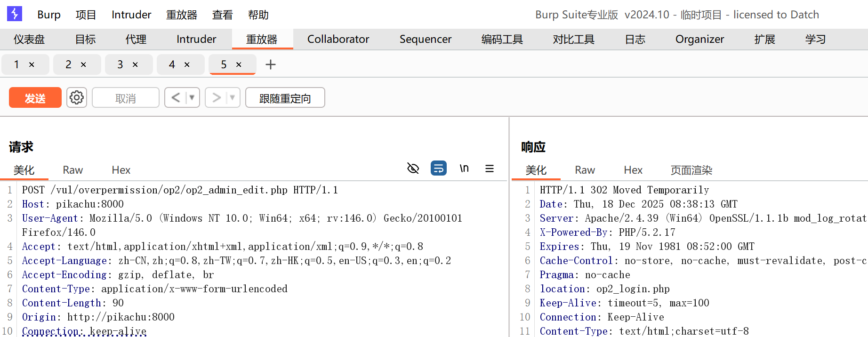
Task: Close Repeater tab 2
Action: tap(83, 64)
